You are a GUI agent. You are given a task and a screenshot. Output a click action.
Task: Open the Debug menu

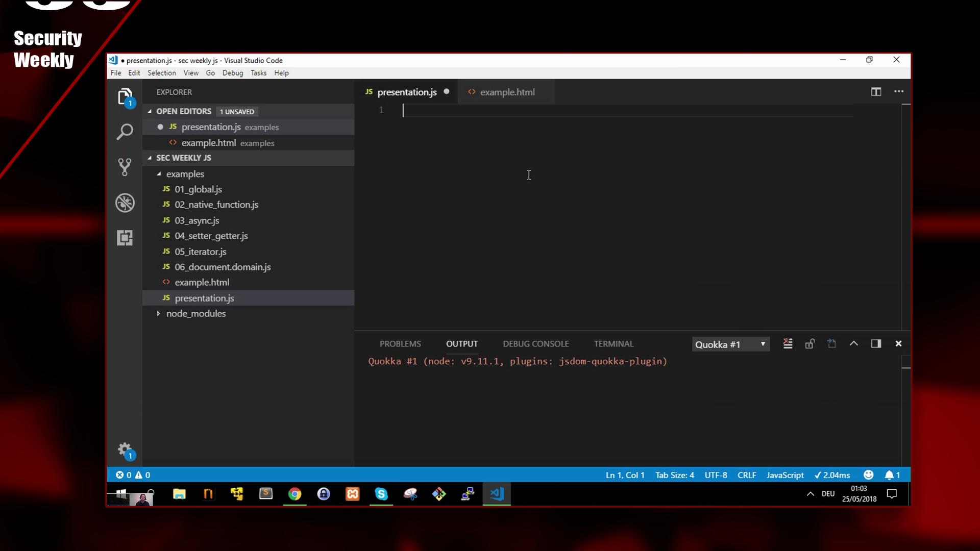(x=233, y=73)
